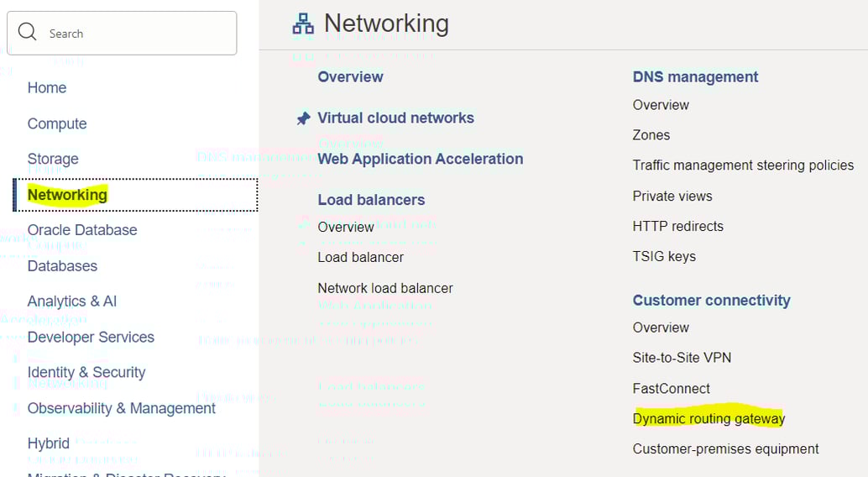Open Network load balancer link

tap(384, 288)
